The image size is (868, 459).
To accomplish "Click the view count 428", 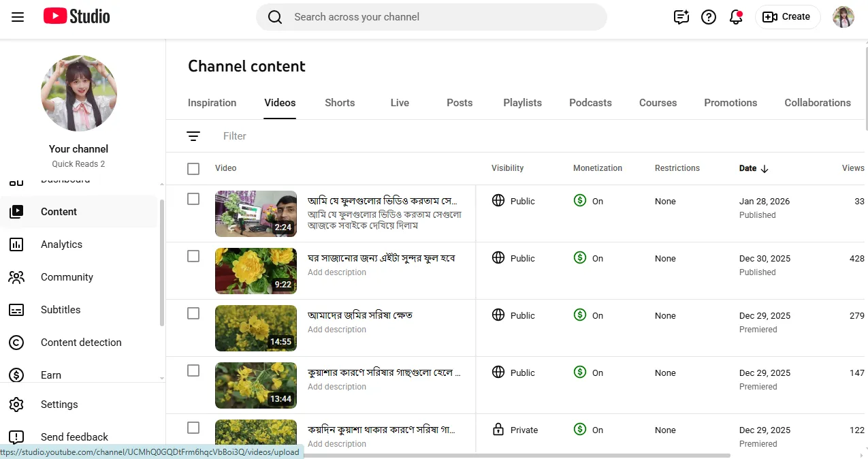I will [x=857, y=259].
